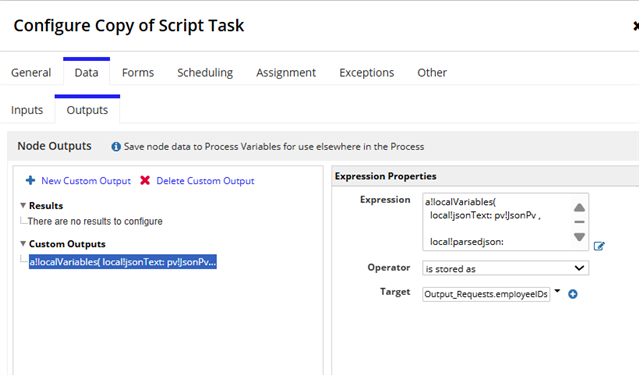Open the Operator 'is stored as' dropdown

[x=505, y=268]
